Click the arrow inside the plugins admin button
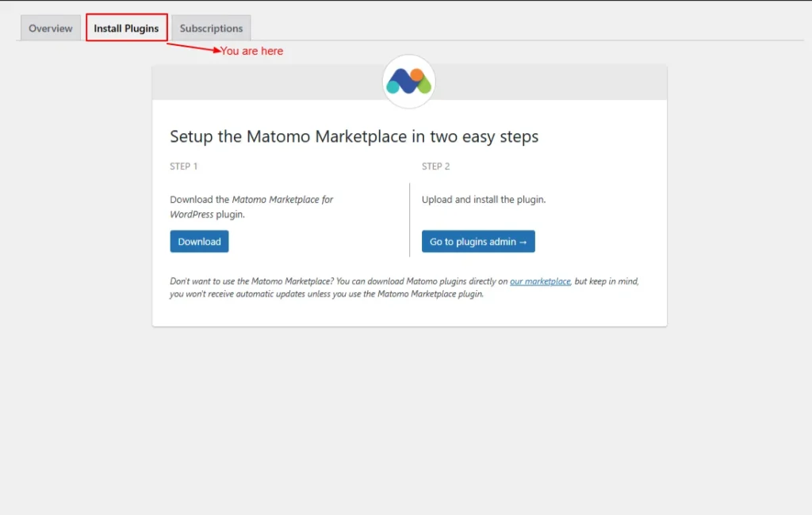 coord(523,242)
